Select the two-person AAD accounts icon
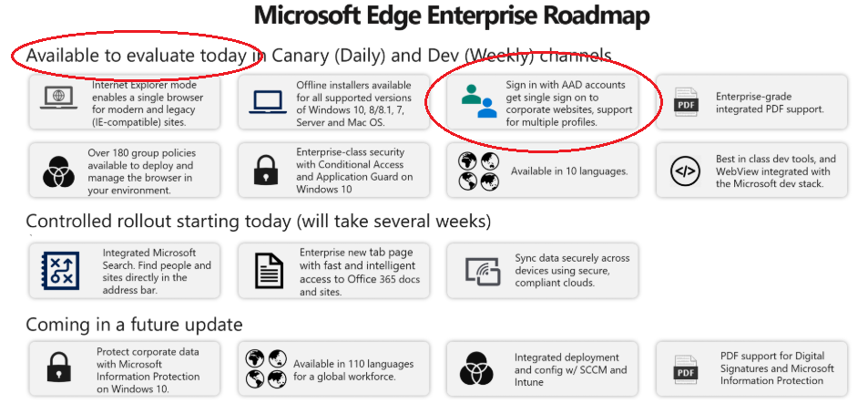This screenshot has height=414, width=868. (x=479, y=101)
